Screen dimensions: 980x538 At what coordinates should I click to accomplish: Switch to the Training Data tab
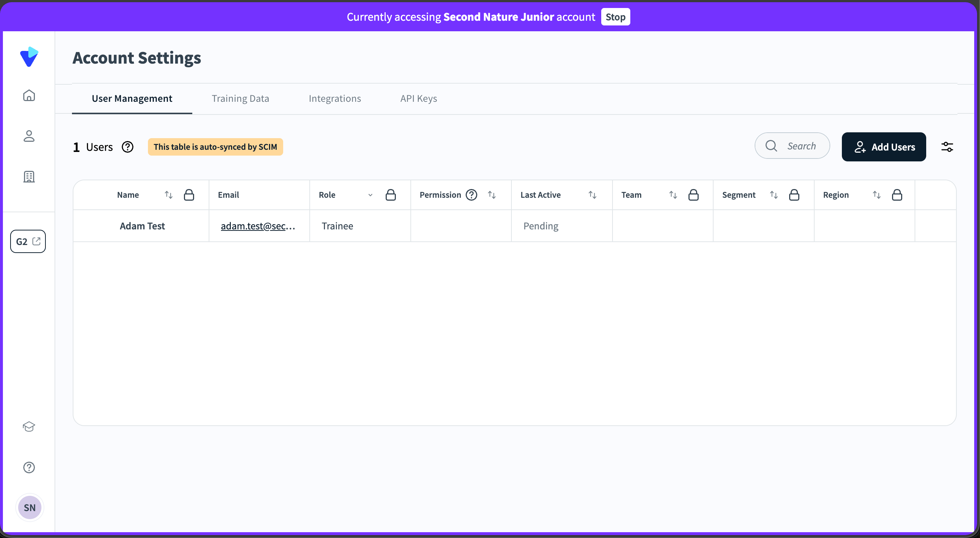pyautogui.click(x=240, y=99)
